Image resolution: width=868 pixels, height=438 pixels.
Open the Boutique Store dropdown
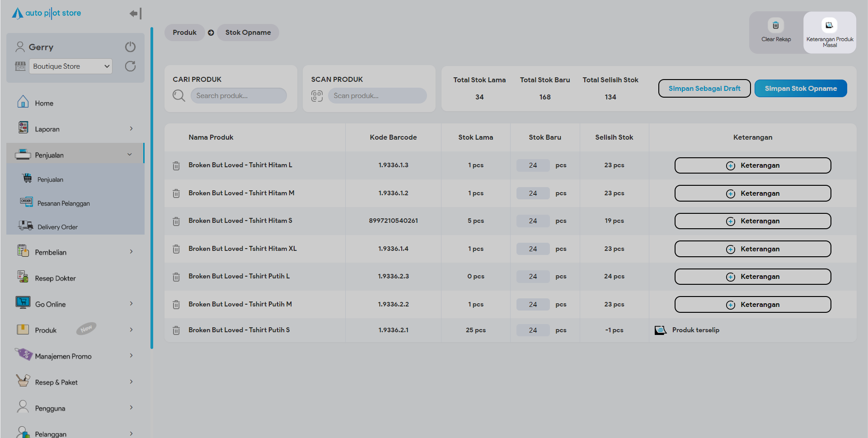point(70,66)
